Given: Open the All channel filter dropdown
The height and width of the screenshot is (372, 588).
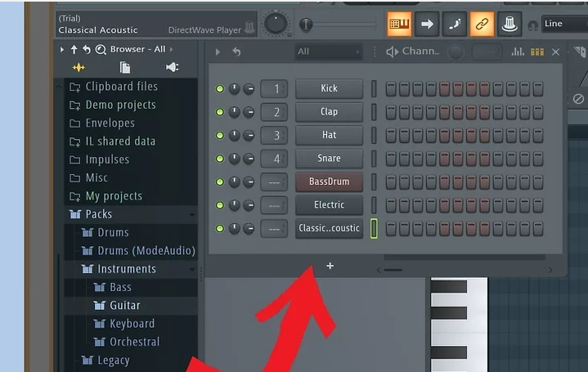Looking at the screenshot, I should click(328, 52).
